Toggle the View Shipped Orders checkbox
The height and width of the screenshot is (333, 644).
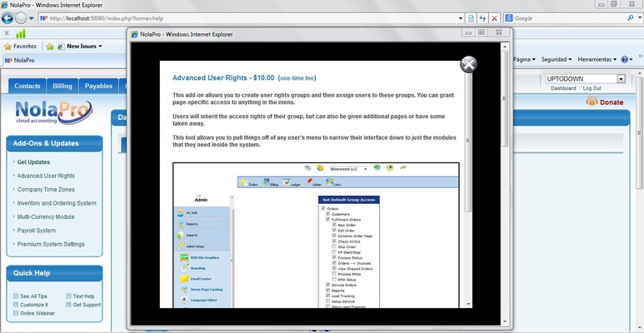[x=334, y=269]
